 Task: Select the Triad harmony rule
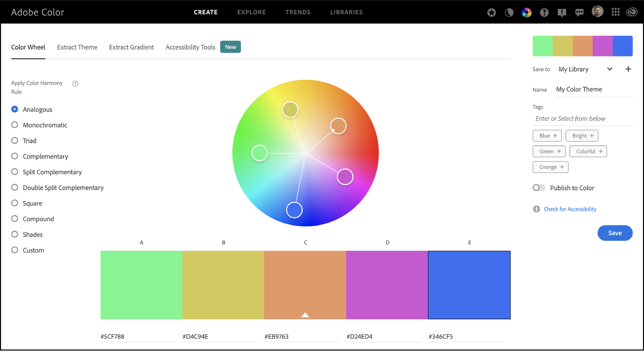(15, 141)
